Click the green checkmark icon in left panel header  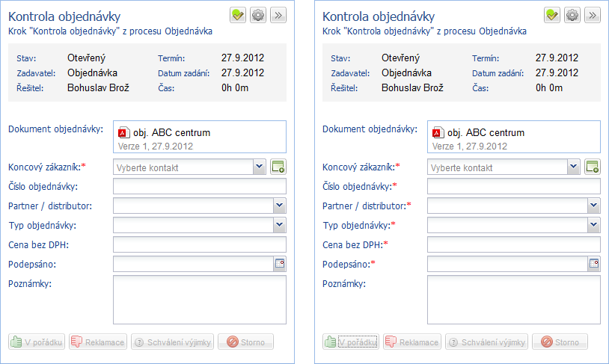(238, 15)
